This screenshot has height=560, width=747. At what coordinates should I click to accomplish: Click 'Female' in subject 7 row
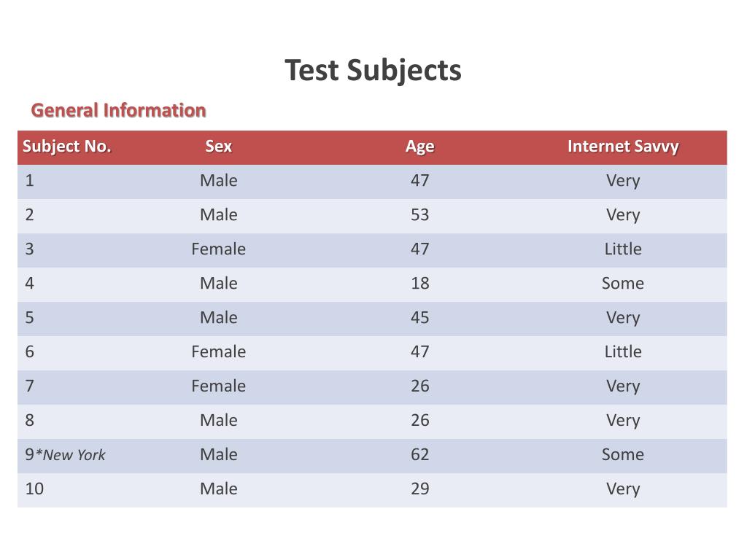[219, 386]
